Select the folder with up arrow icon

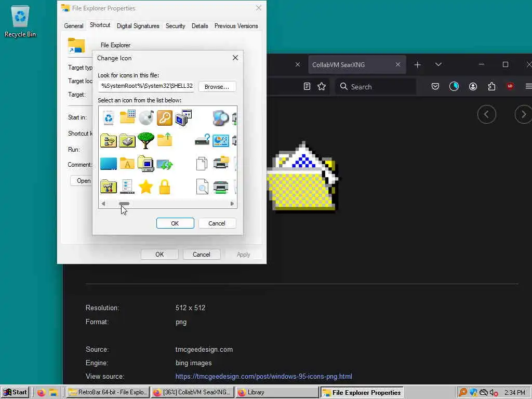[x=165, y=139]
